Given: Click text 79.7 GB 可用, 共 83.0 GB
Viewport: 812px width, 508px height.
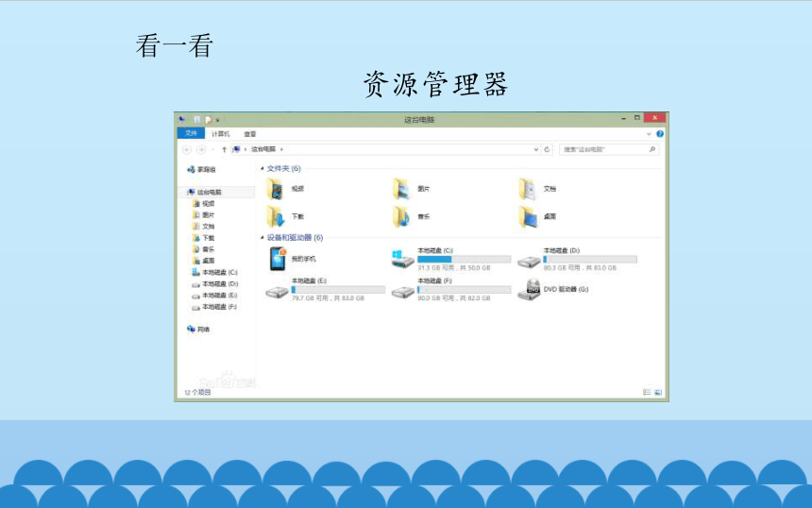Looking at the screenshot, I should coord(328,298).
